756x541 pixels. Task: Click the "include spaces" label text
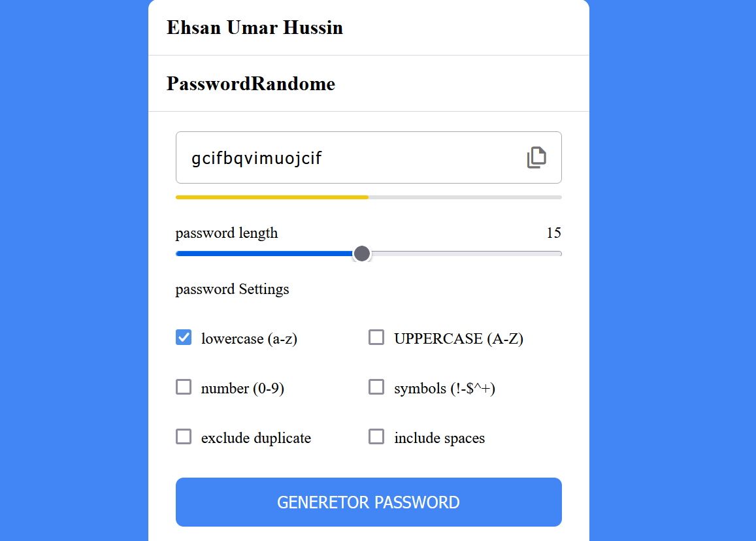pos(439,438)
